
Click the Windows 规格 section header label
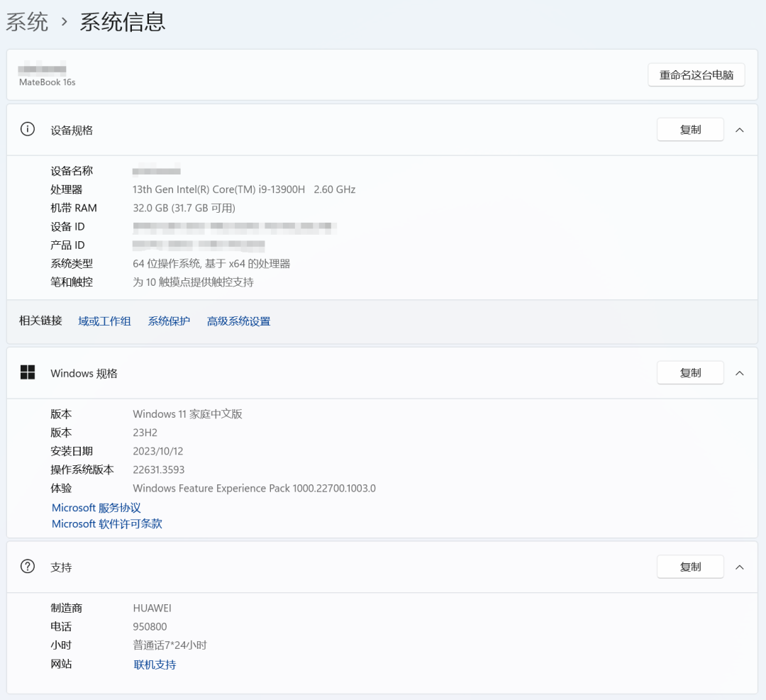pyautogui.click(x=84, y=374)
